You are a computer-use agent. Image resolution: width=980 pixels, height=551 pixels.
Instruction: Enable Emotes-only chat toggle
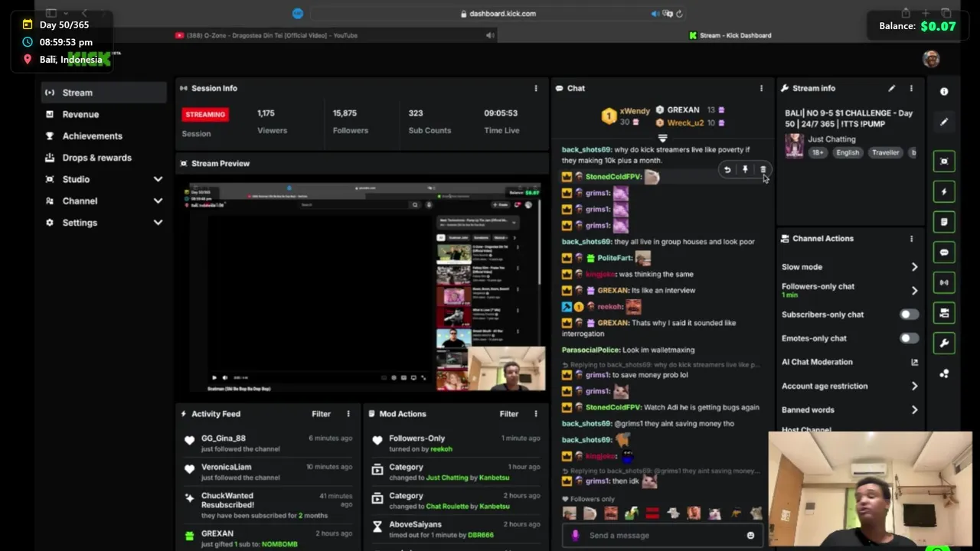(x=909, y=338)
